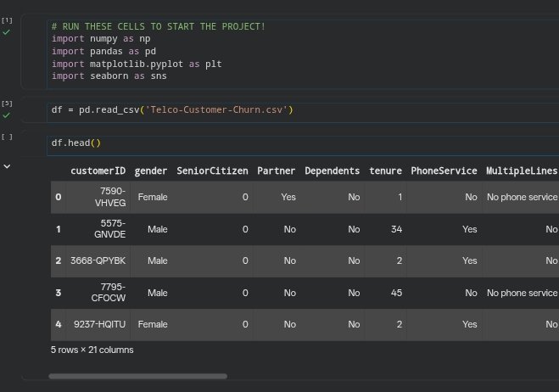The image size is (559, 392).
Task: Click into the df.head() code cell
Action: (x=302, y=146)
